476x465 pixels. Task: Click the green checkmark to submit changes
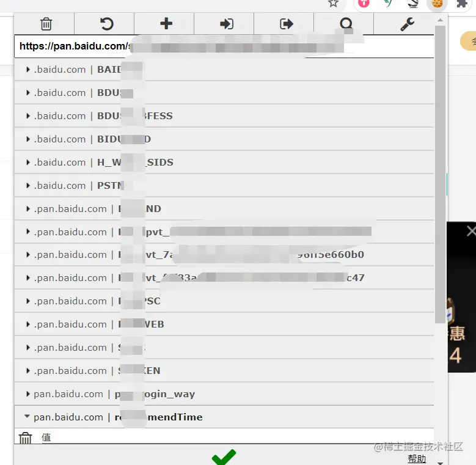coord(224,456)
